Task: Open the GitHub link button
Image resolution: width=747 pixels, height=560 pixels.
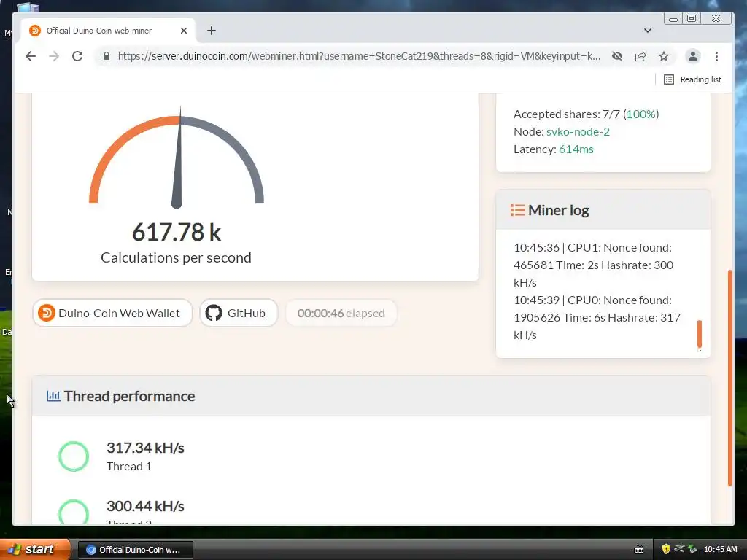Action: [x=239, y=313]
